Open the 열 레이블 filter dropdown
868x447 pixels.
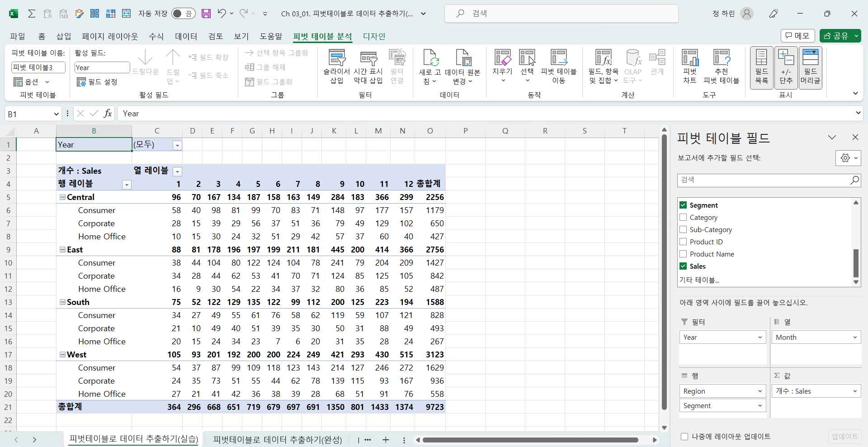click(x=178, y=171)
